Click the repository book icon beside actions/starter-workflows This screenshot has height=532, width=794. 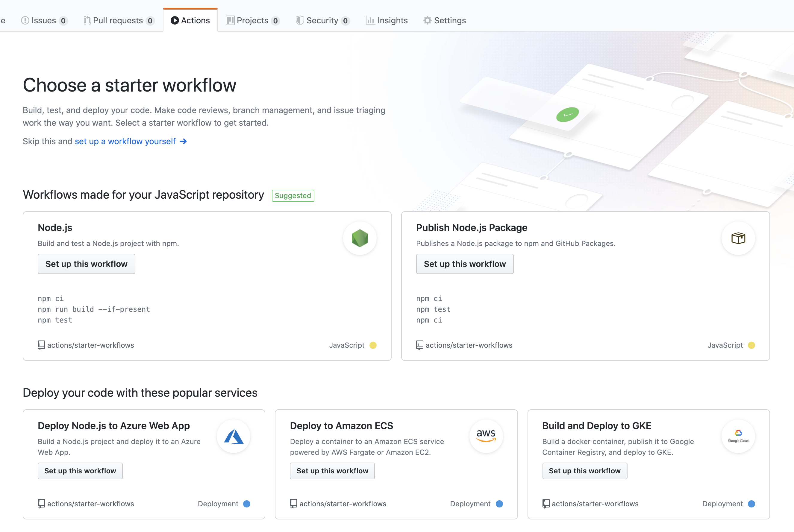coord(41,345)
